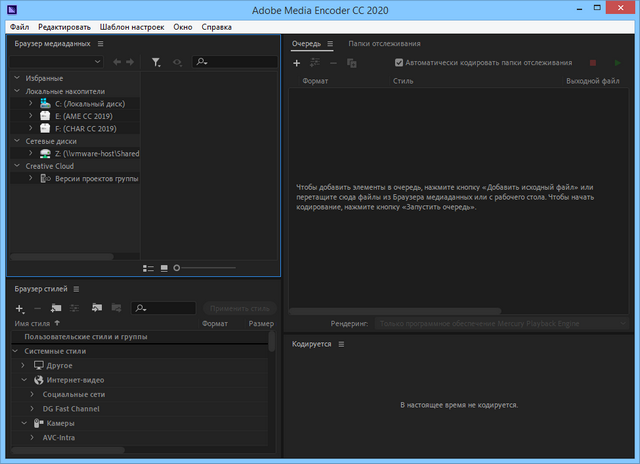Open the Шаблон настроек menu
Screen dimensions: 640x464
[132, 26]
